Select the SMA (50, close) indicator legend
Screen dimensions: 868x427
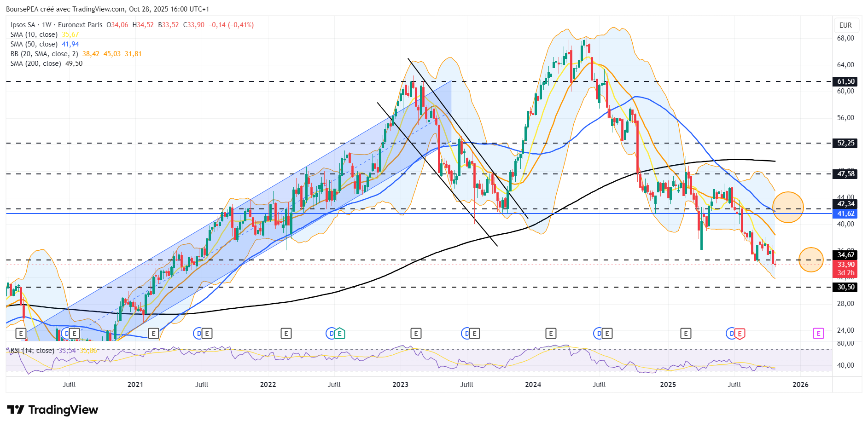click(34, 44)
